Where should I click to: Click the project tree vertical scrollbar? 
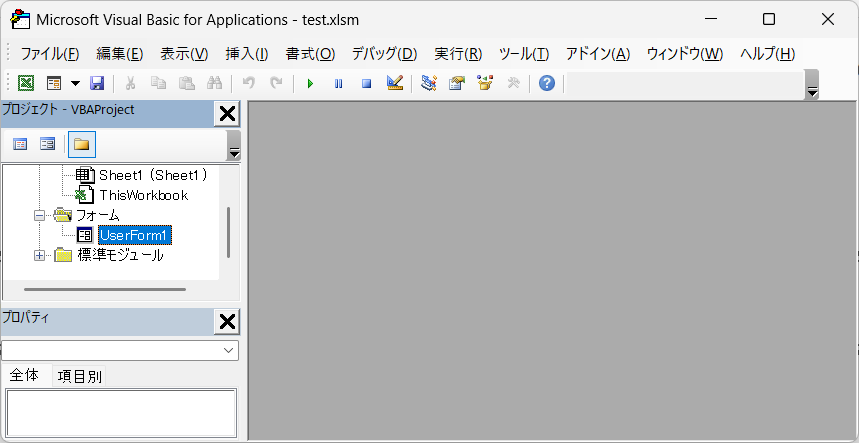228,232
